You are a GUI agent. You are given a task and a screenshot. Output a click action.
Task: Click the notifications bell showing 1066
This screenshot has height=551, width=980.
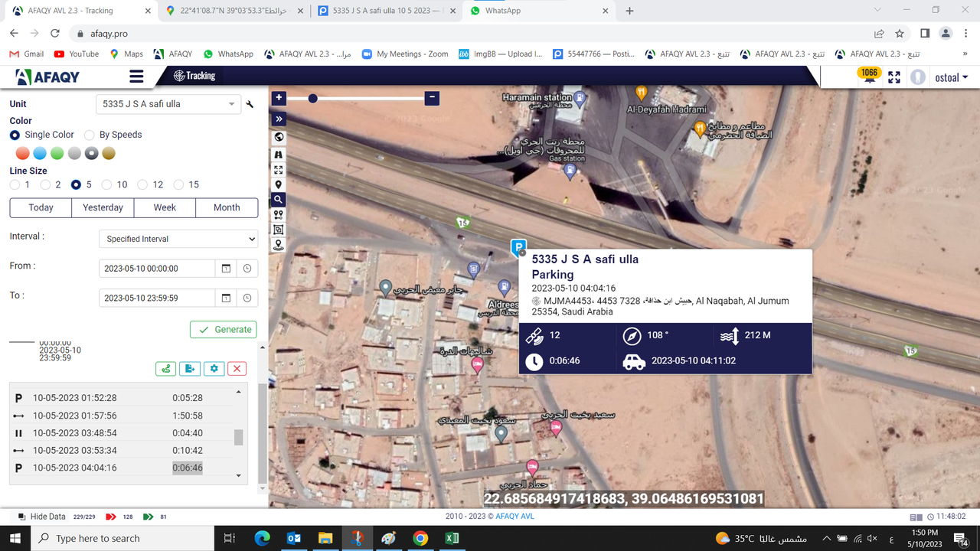point(869,76)
